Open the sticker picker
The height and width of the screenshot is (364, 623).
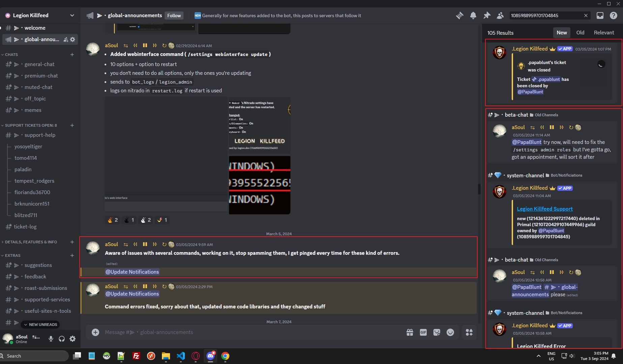click(x=437, y=332)
